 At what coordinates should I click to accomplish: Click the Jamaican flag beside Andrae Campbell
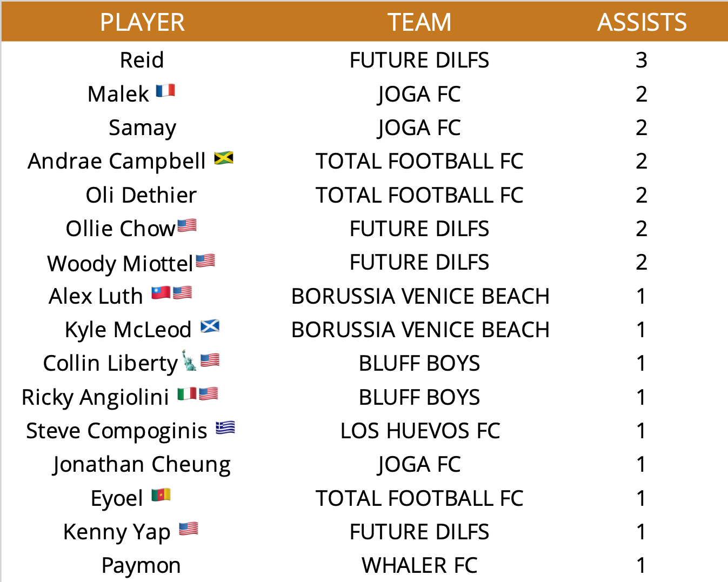224,158
